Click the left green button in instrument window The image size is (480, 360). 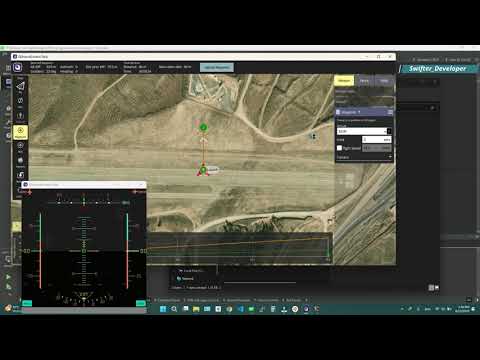click(27, 303)
